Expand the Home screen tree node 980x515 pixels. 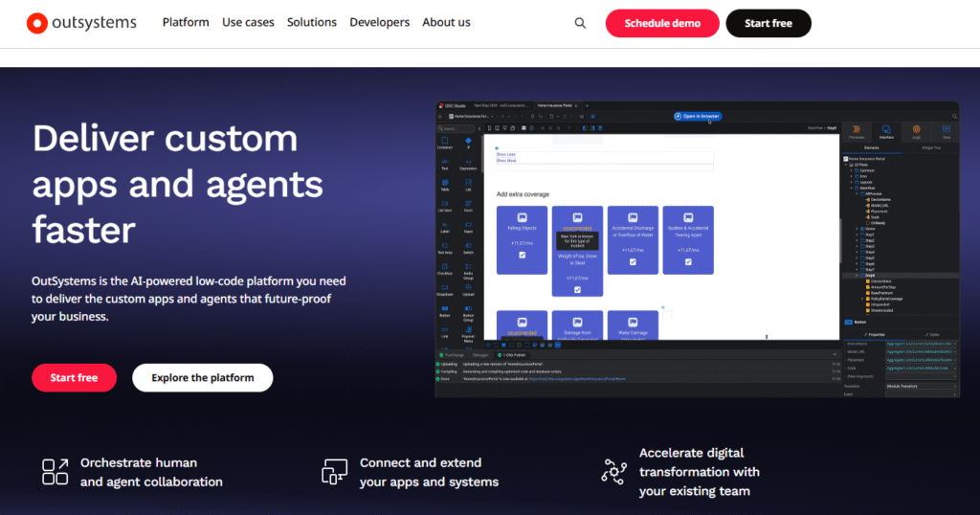coord(857,229)
